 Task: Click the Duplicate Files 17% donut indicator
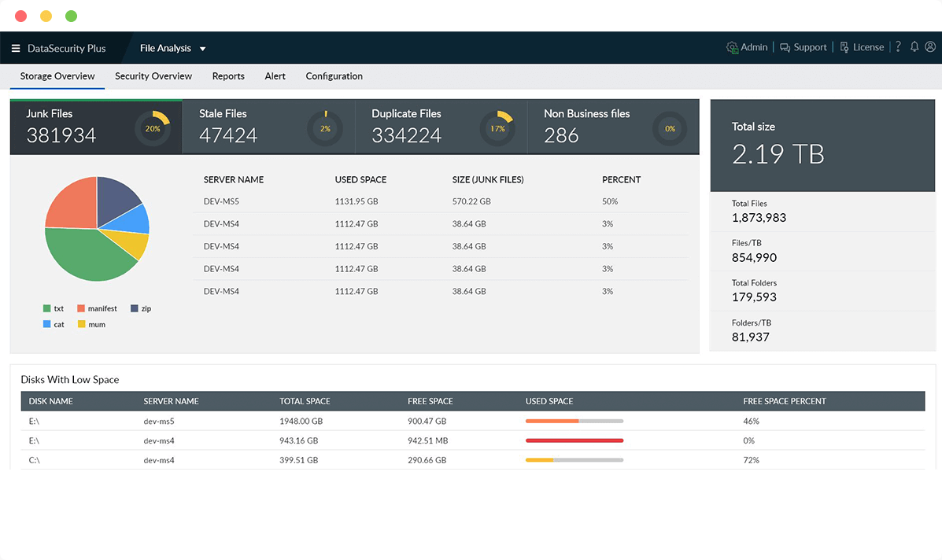497,128
